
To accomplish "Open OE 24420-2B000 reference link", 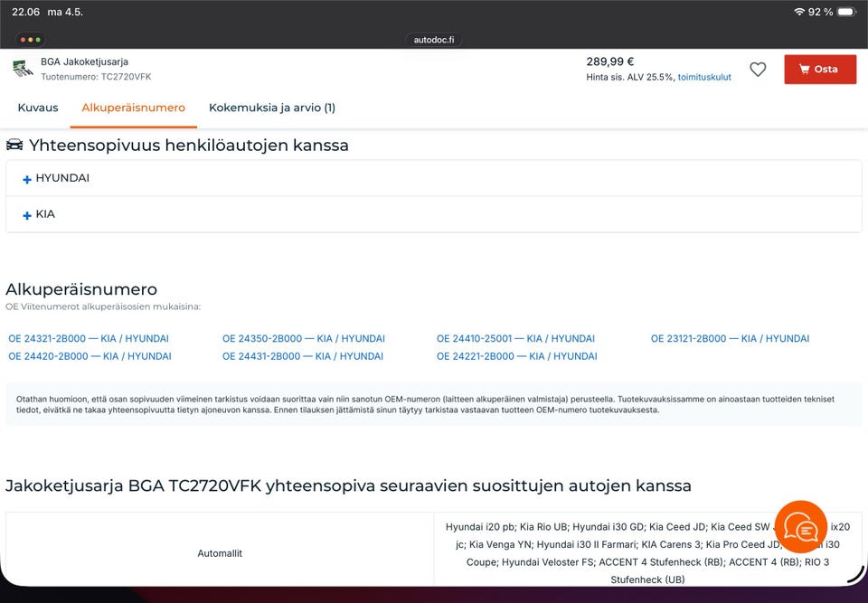I will coord(90,356).
